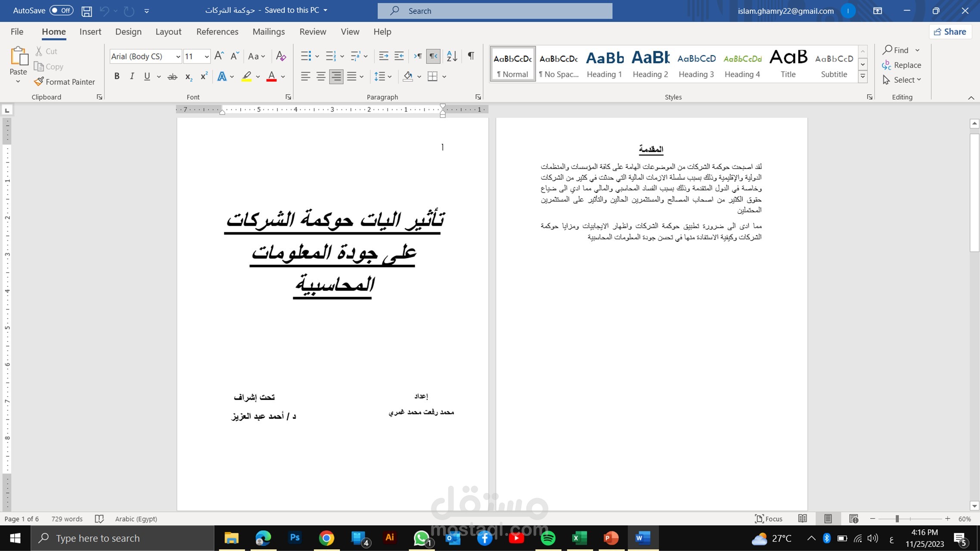Click the Format Painter brush
Image resolution: width=980 pixels, height=551 pixels.
click(x=65, y=82)
